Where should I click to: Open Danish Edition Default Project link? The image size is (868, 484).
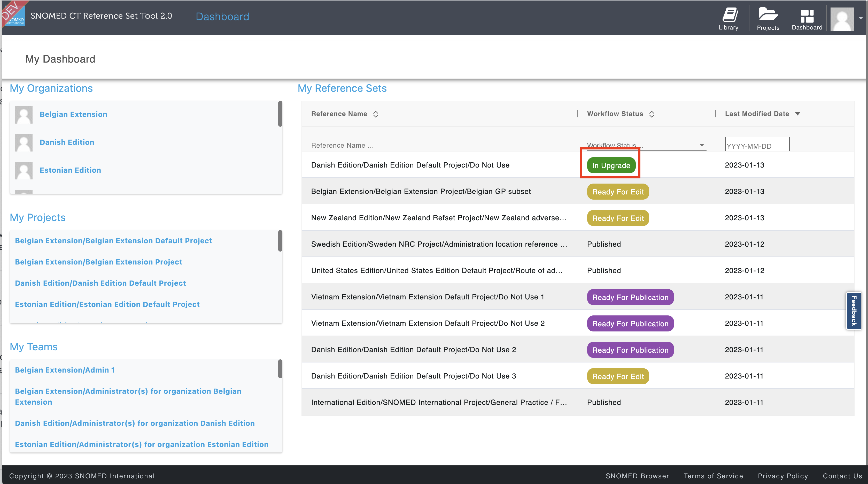[x=100, y=283]
